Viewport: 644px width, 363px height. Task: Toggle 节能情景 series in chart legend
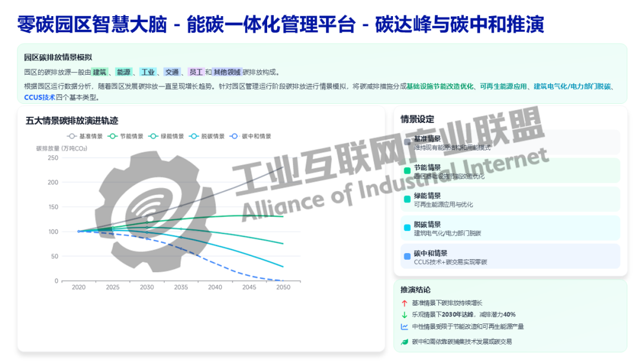pyautogui.click(x=126, y=136)
